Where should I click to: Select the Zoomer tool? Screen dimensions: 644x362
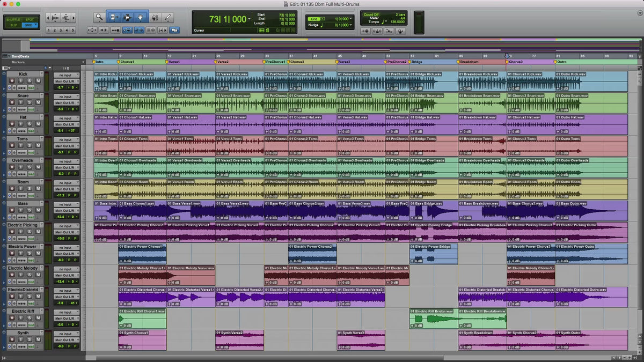(99, 18)
